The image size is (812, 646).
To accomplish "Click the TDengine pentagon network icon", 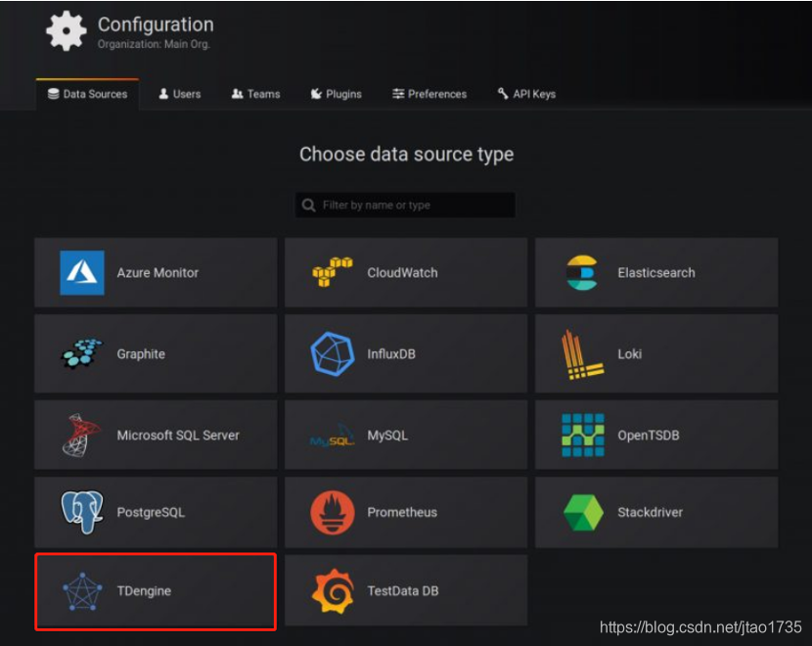I will [x=82, y=591].
